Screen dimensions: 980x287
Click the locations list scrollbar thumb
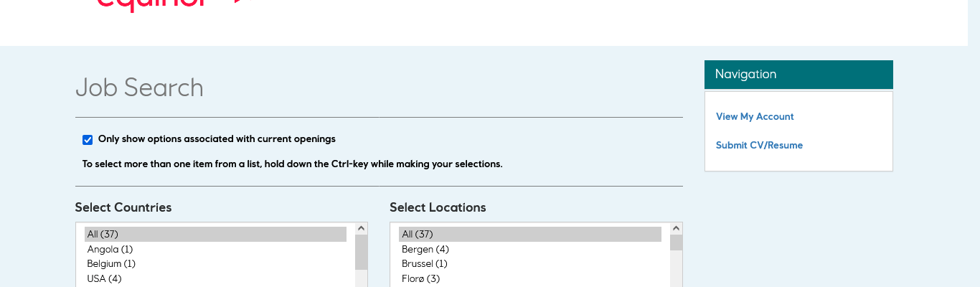click(x=676, y=243)
